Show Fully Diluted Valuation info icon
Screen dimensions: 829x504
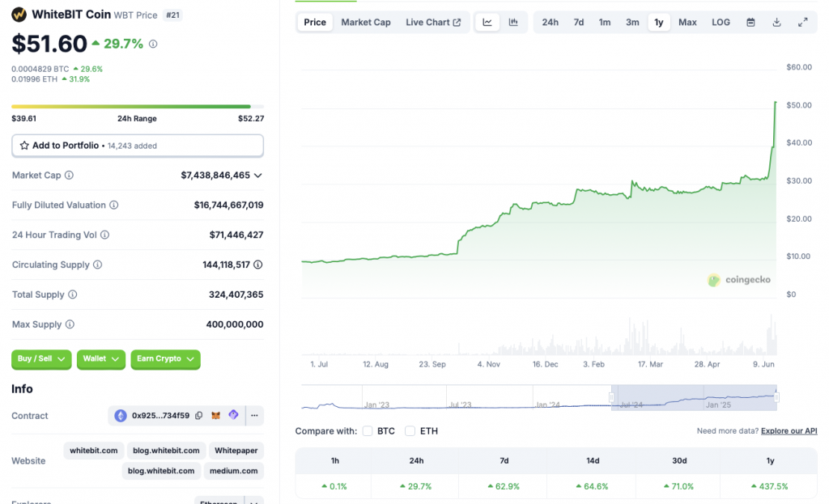(113, 205)
